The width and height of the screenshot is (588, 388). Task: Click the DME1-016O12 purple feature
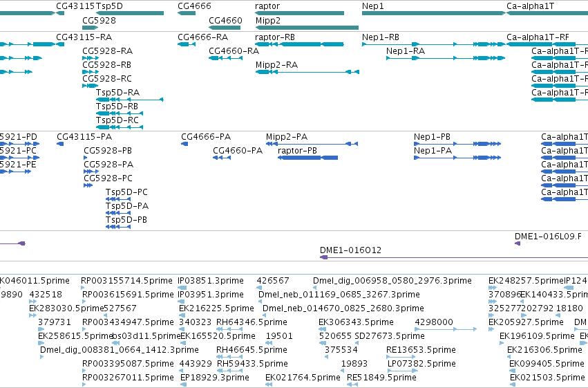coord(454,257)
